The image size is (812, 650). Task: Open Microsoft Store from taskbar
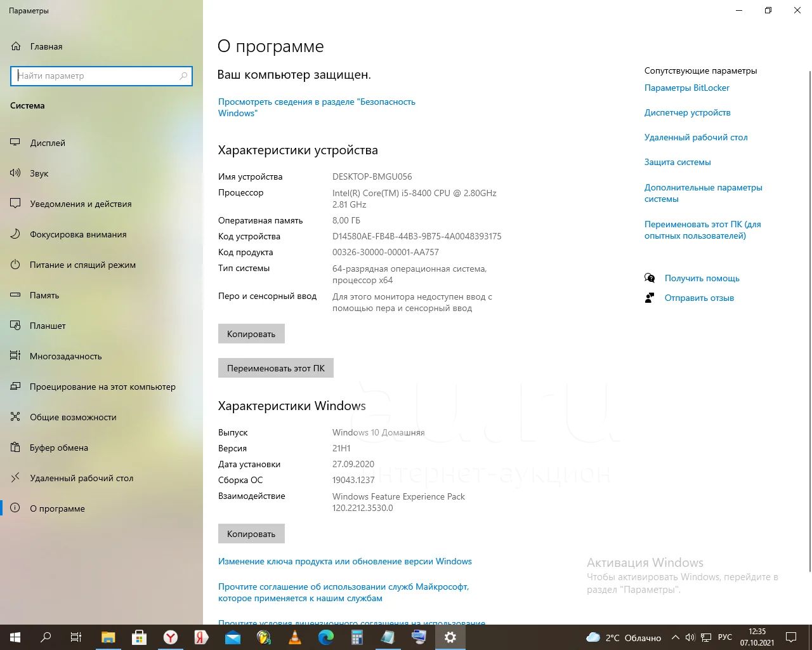tap(140, 637)
